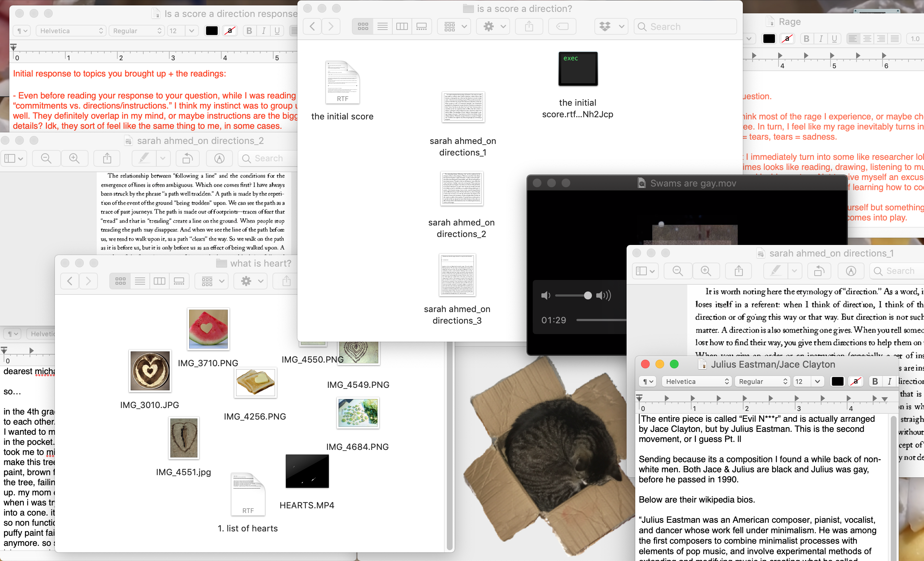Toggle Bold in the Rage document window
This screenshot has width=924, height=561.
click(807, 39)
